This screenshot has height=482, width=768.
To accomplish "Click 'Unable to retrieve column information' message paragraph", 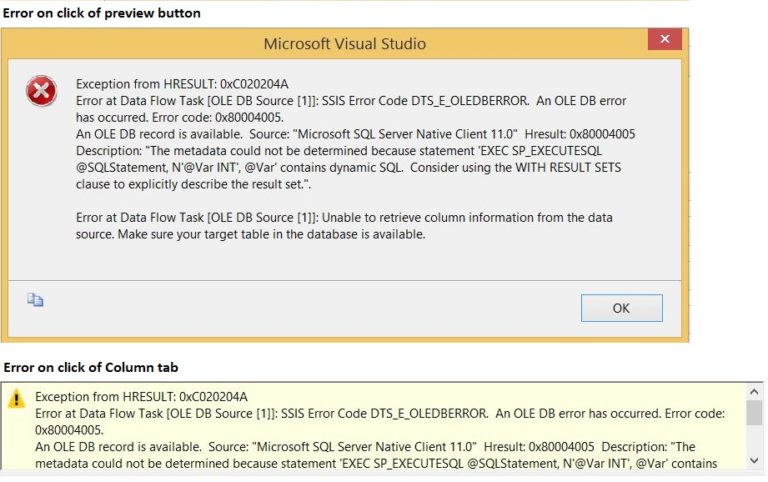I will tap(344, 226).
